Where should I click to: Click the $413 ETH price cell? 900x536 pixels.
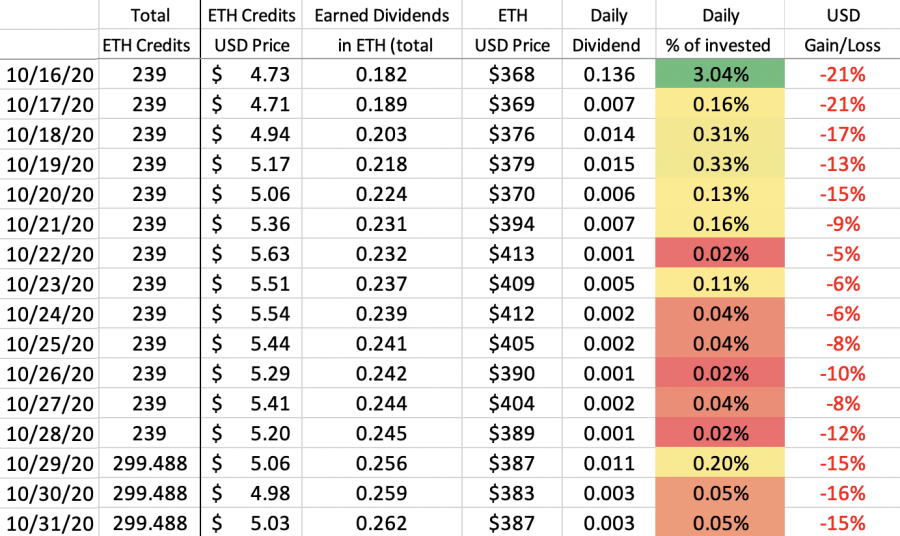(x=512, y=254)
